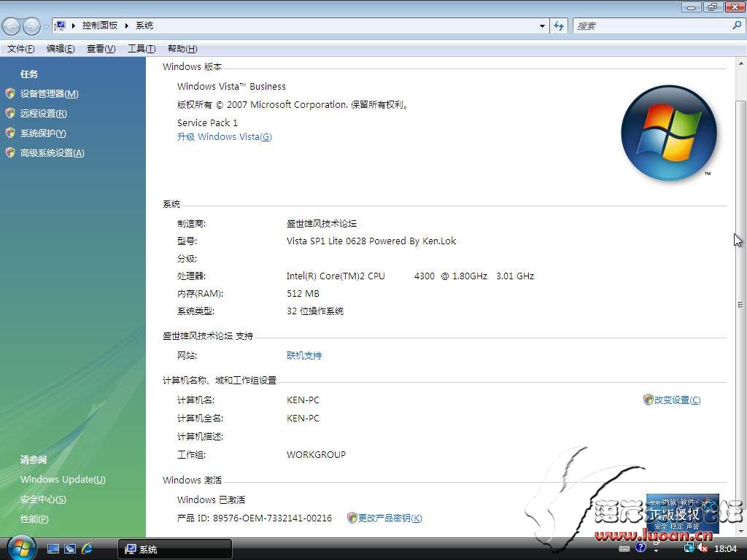Open 远程设置(R) from the task pane
747x560 pixels.
[x=43, y=113]
